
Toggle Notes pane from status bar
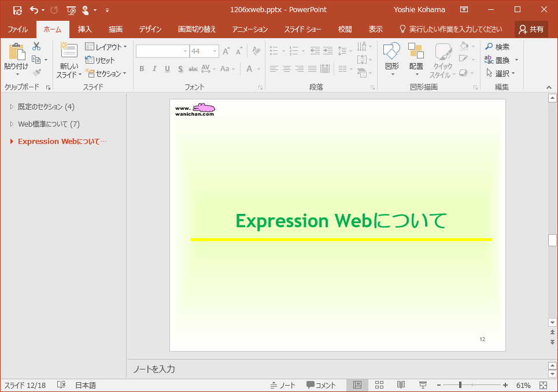click(x=283, y=385)
